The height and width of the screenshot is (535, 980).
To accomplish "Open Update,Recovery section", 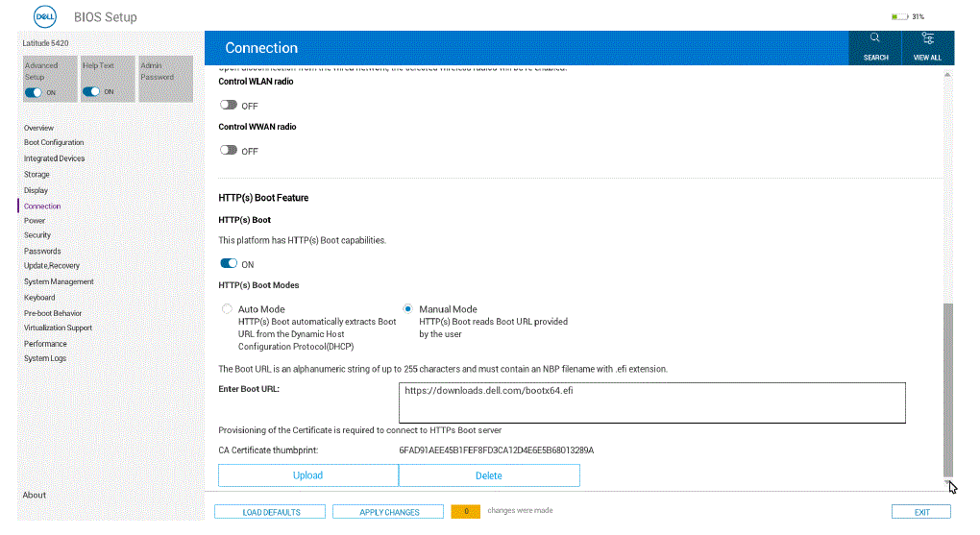I will click(52, 266).
